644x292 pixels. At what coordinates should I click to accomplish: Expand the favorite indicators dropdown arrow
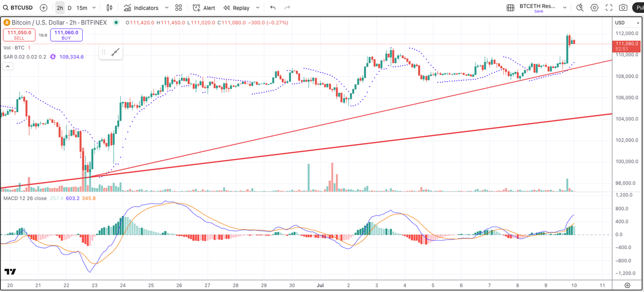(166, 8)
